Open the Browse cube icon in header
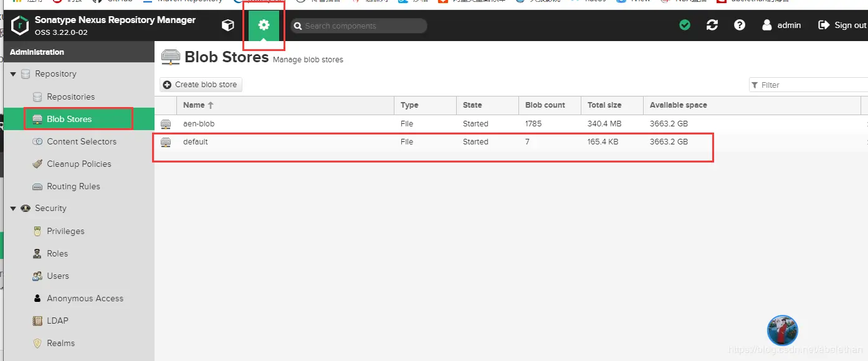Screen dimensions: 868x361 [228, 25]
